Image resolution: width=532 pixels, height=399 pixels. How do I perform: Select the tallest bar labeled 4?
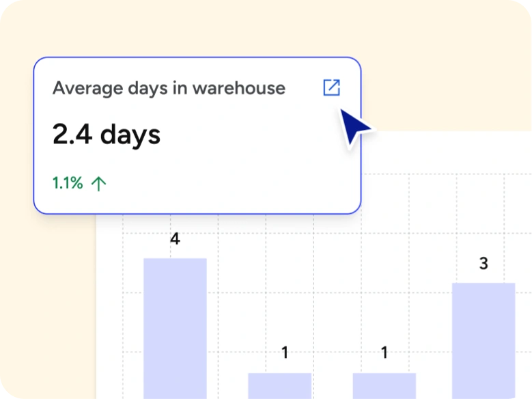coord(175,328)
